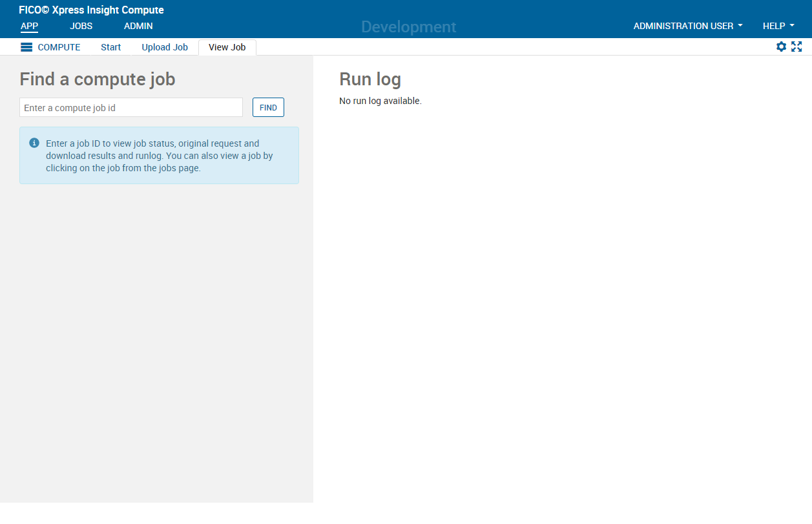
Task: Click the Find a compute job heading
Action: click(98, 79)
